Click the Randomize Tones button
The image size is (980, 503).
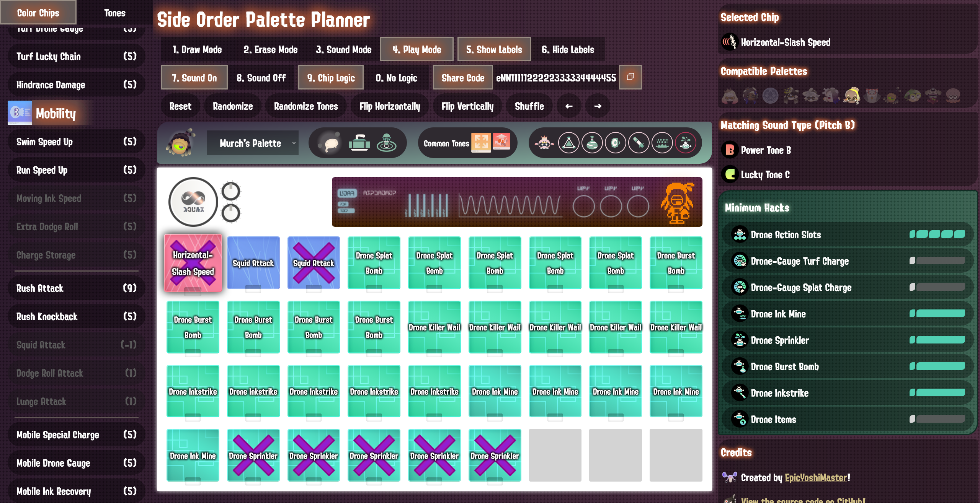pos(306,106)
